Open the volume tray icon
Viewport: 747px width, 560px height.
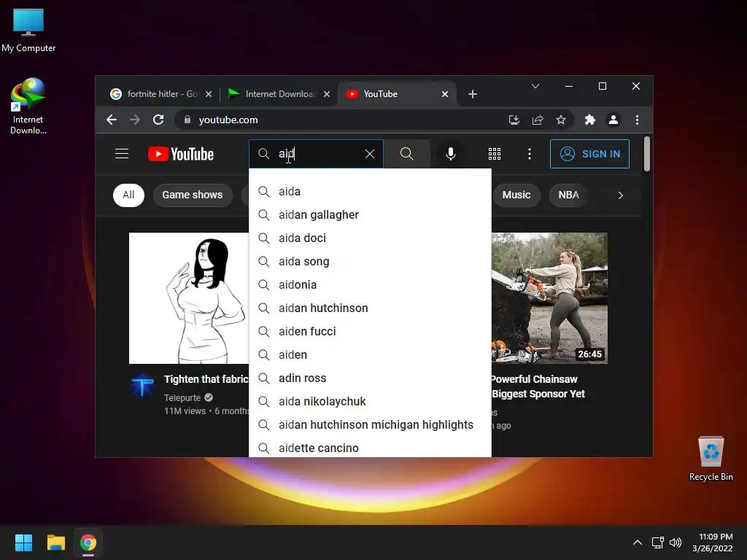[676, 542]
